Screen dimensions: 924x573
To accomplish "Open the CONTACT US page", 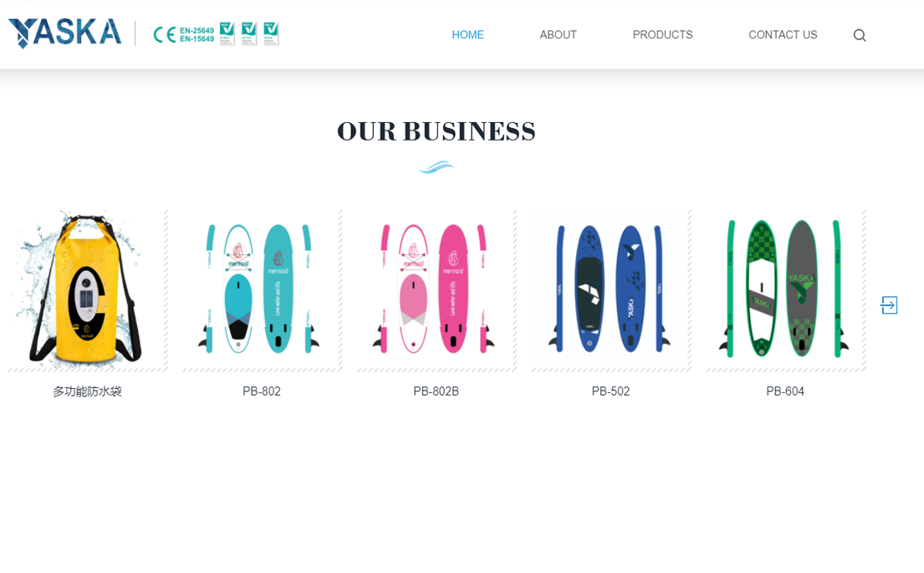I will click(783, 35).
